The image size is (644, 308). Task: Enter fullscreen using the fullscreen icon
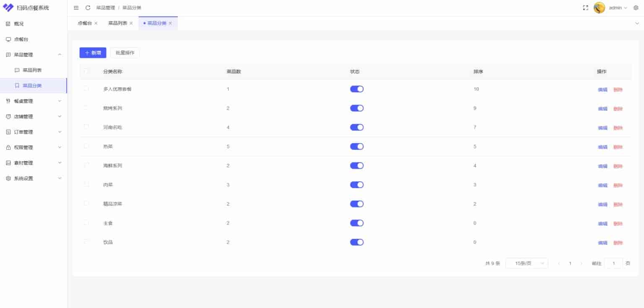coord(586,8)
